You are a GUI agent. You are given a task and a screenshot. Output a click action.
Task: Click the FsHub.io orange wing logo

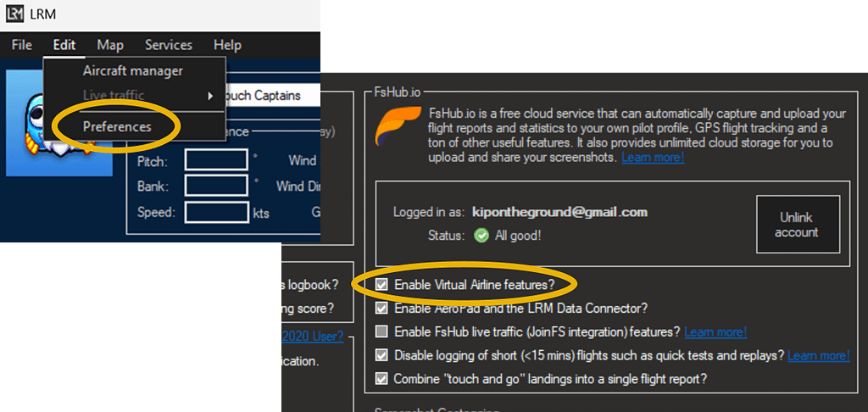[398, 125]
